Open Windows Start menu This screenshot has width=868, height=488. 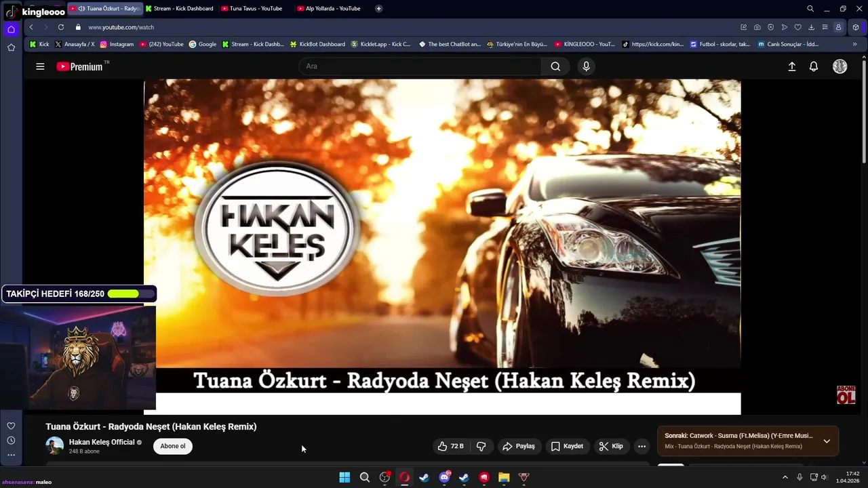point(344,477)
